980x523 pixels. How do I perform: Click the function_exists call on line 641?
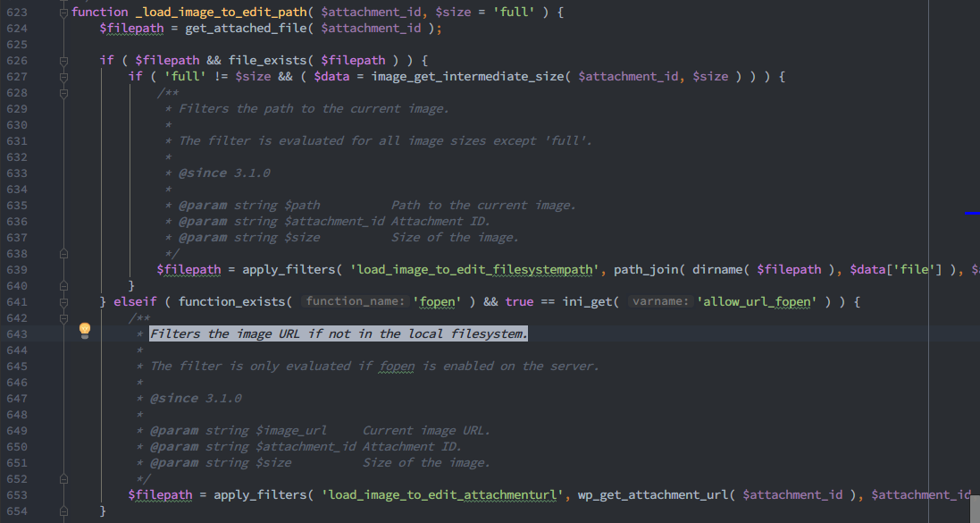click(231, 301)
